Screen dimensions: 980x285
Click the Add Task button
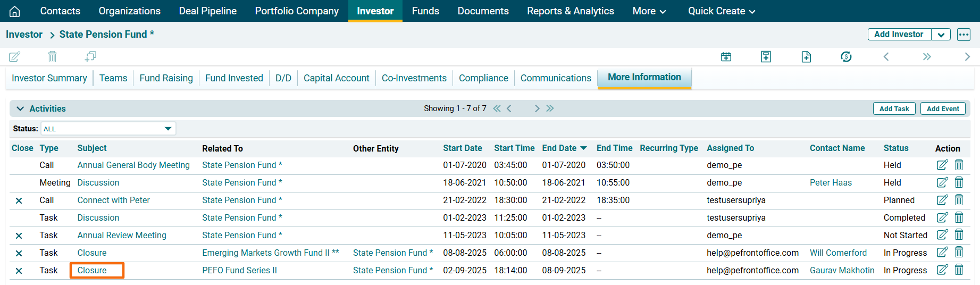[894, 108]
